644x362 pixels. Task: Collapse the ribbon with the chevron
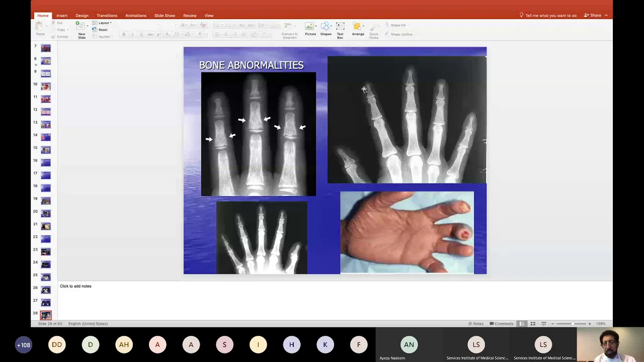(x=606, y=16)
